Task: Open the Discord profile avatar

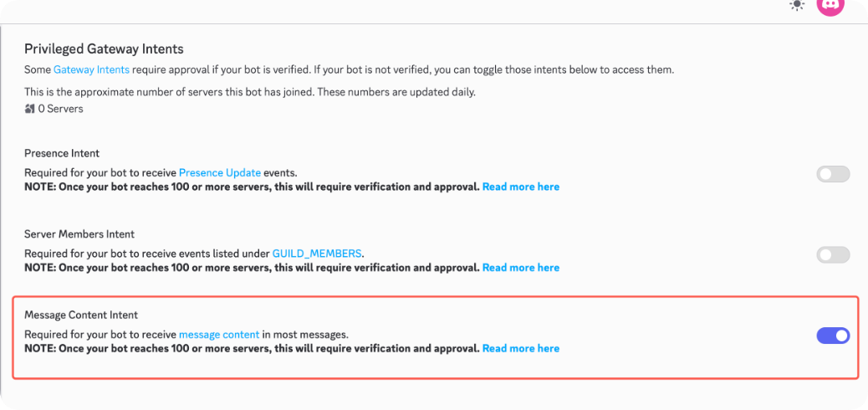Action: [830, 5]
